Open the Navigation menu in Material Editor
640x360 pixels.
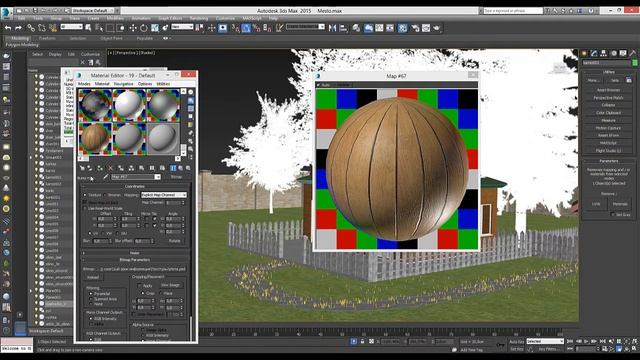[124, 84]
